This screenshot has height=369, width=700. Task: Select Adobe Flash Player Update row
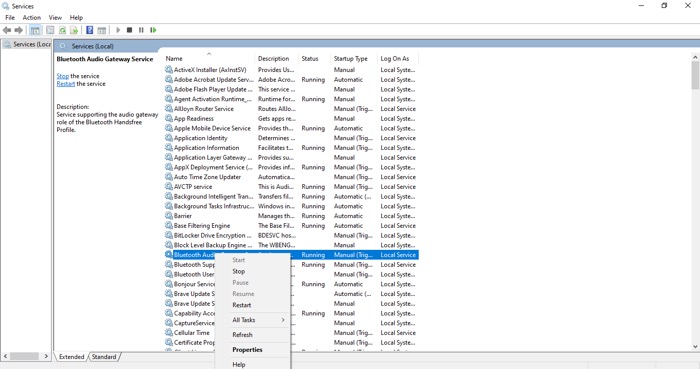[x=291, y=89]
